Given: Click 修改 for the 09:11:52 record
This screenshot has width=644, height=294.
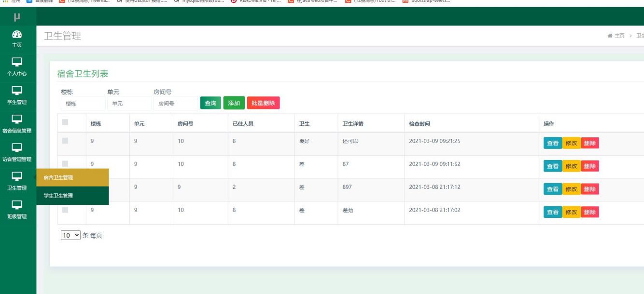Looking at the screenshot, I should coord(572,166).
